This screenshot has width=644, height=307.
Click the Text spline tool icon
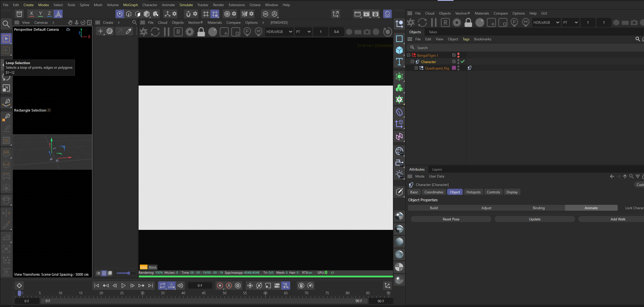399,62
